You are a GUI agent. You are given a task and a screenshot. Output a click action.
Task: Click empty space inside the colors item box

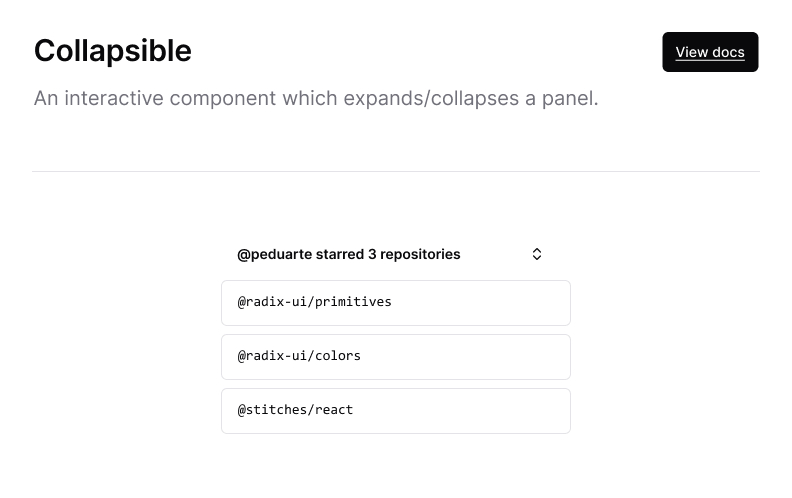465,357
